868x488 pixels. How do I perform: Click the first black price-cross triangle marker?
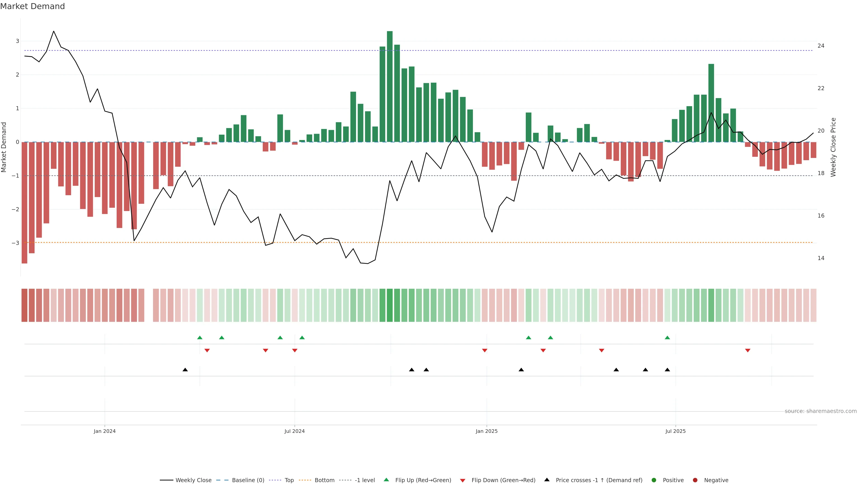coord(185,370)
